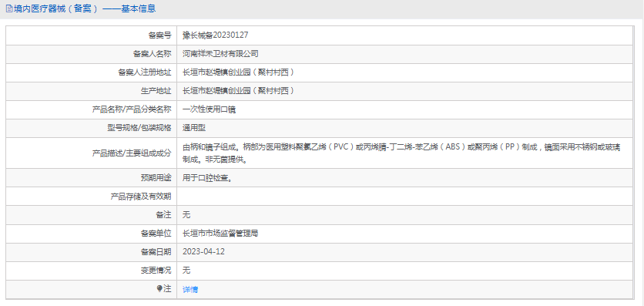Viewport: 644px width, 306px height.
Task: Select the 无 value in the 备注 row
Action: click(186, 215)
